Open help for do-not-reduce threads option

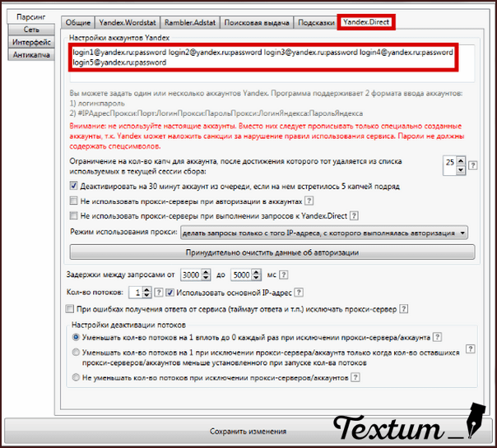click(x=355, y=377)
